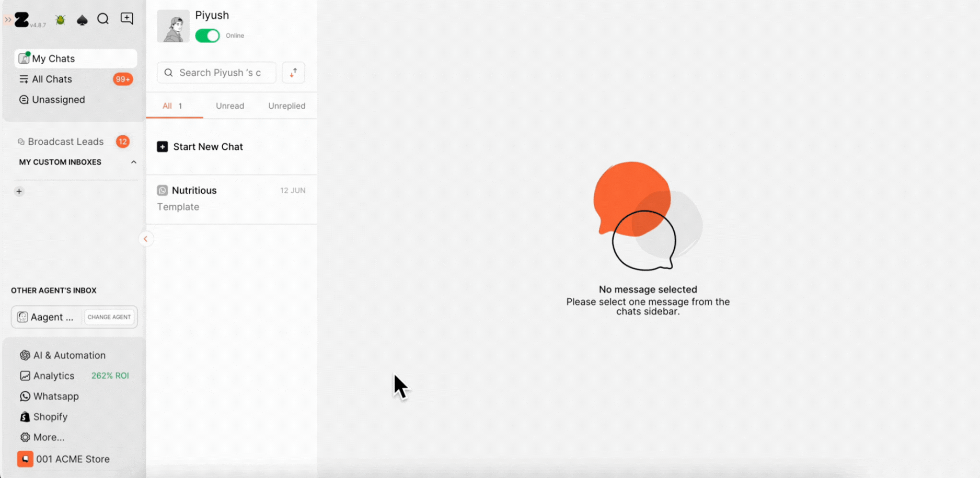Click the Unassigned chat icon

click(24, 99)
